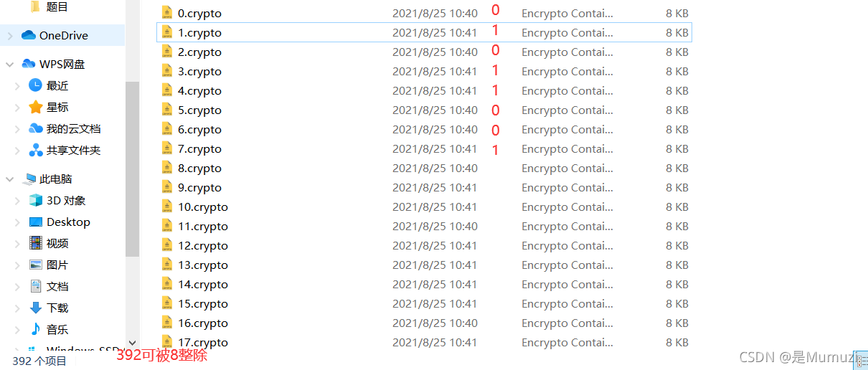
Task: Expand the OneDrive tree node
Action: click(9, 35)
